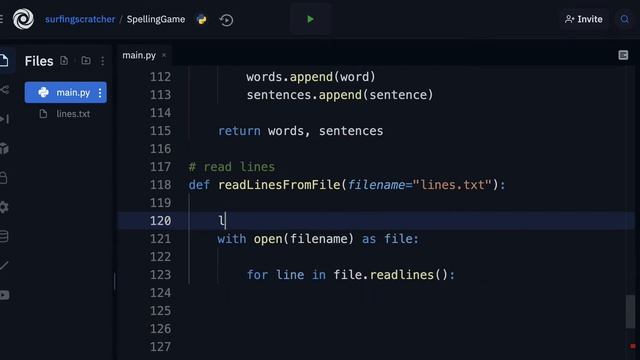Screen dimensions: 640x360
Task: Click the editor vertical scrollbar thumb
Action: coord(631,311)
